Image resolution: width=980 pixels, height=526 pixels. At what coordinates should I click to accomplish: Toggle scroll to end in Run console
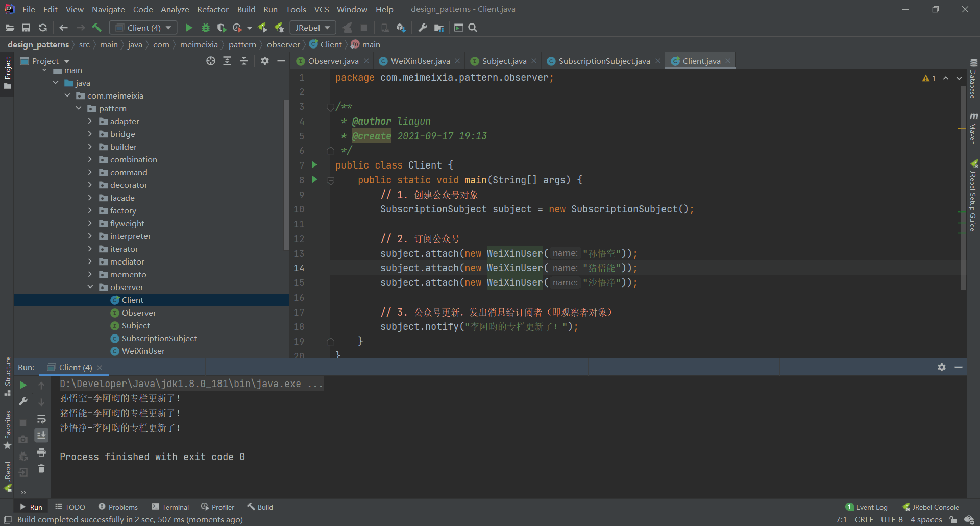pos(41,435)
